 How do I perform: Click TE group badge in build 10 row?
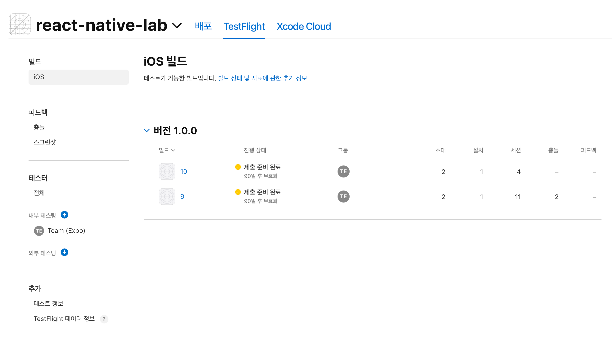344,171
